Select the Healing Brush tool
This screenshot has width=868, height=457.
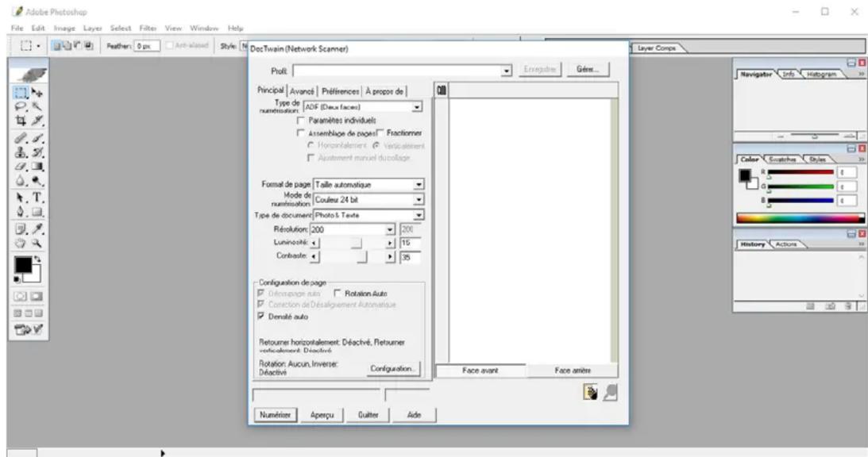(21, 138)
